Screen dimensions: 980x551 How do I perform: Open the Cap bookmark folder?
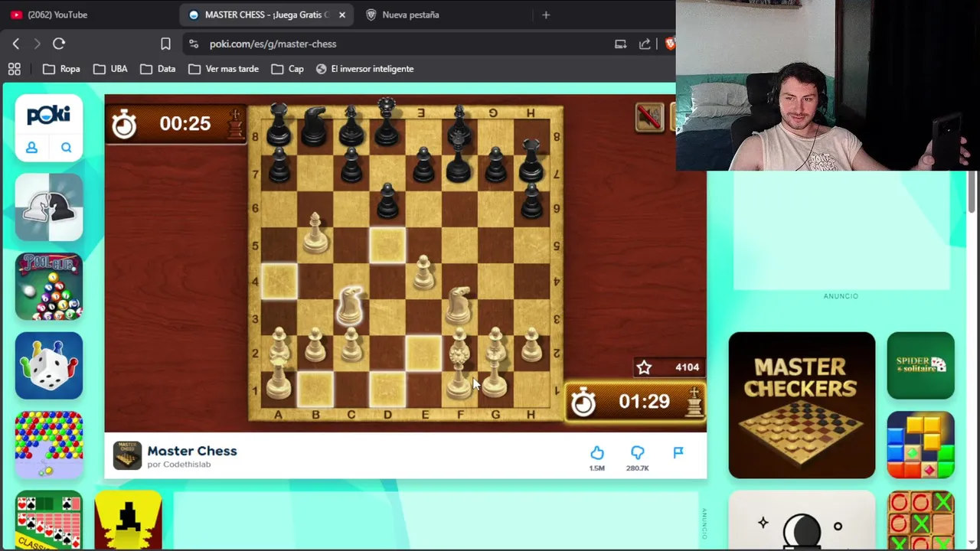click(x=289, y=69)
